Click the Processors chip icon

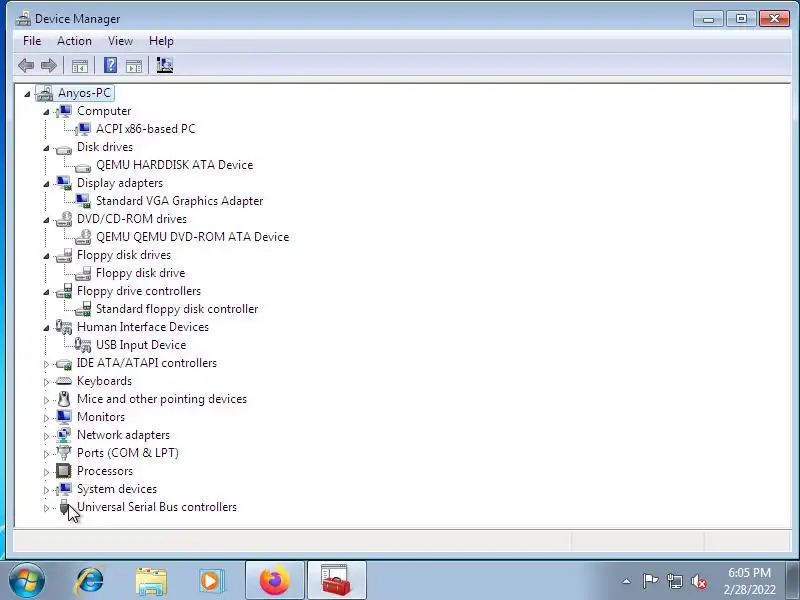[x=64, y=471]
